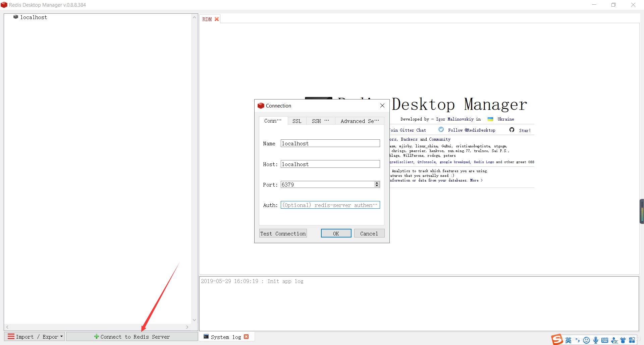Select the localhost connection in the tree

coord(34,17)
